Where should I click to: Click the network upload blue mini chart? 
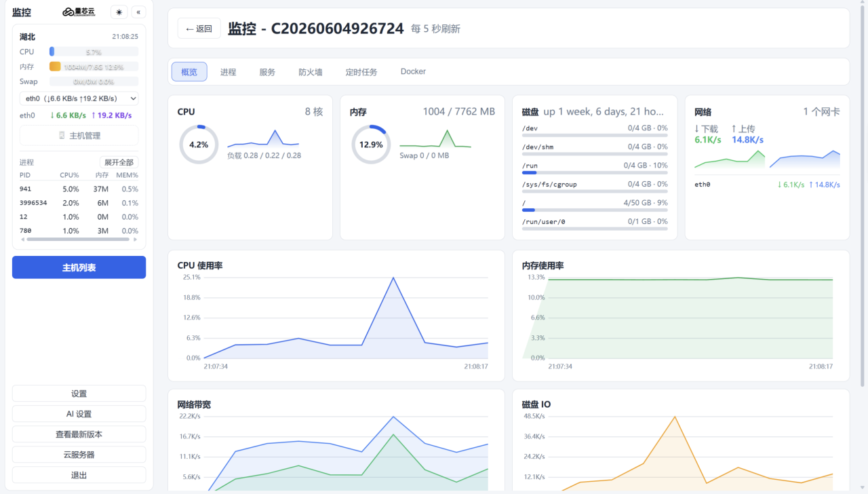(x=804, y=159)
